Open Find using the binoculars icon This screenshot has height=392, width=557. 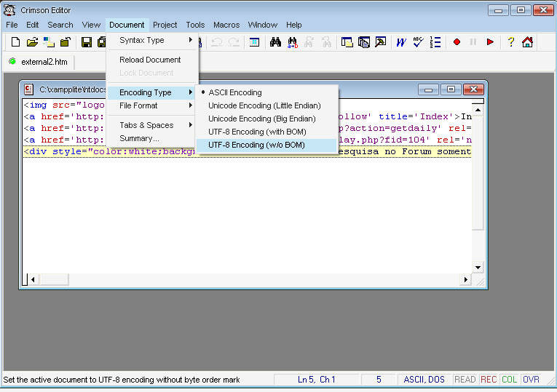[x=275, y=42]
